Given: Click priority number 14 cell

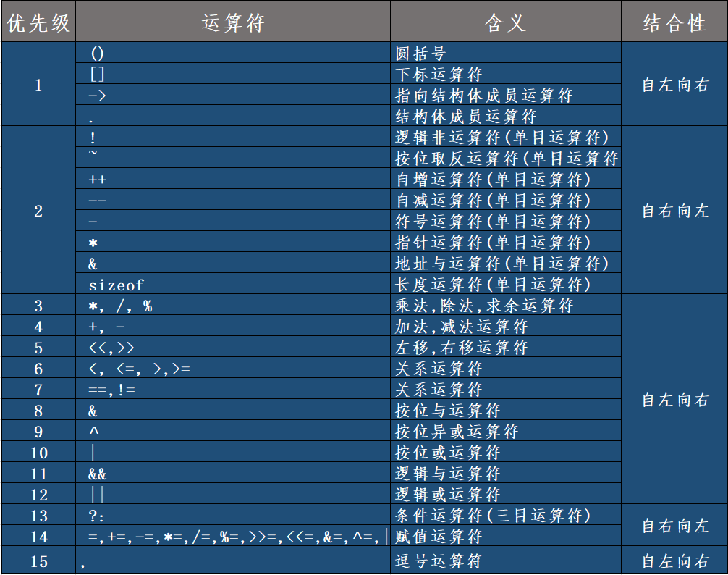Looking at the screenshot, I should pos(38,535).
